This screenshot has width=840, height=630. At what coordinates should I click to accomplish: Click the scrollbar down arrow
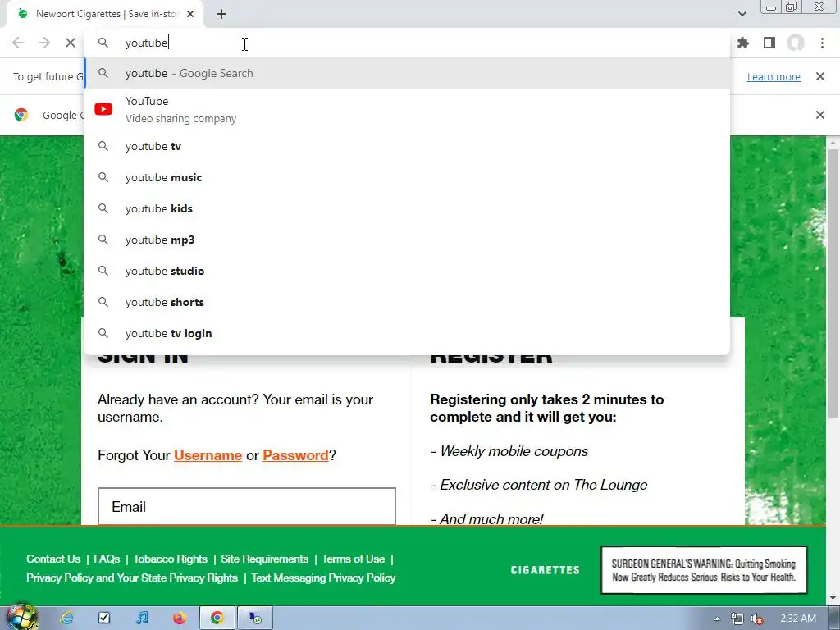pyautogui.click(x=833, y=598)
